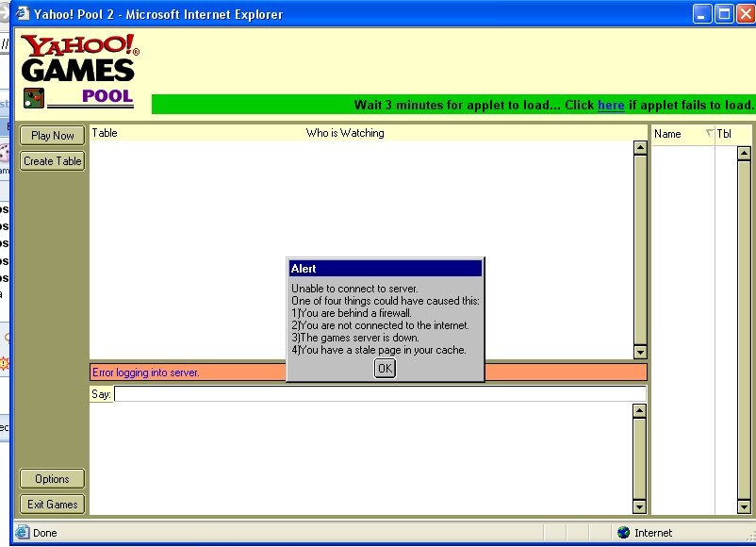The height and width of the screenshot is (547, 756).
Task: Click the 'Error logging into server.' message
Action: (145, 373)
